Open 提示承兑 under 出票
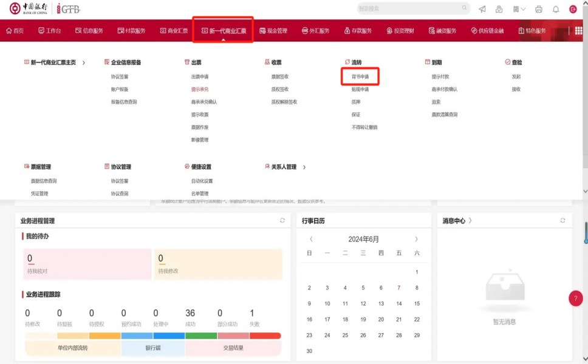The width and height of the screenshot is (588, 364). pyautogui.click(x=200, y=89)
